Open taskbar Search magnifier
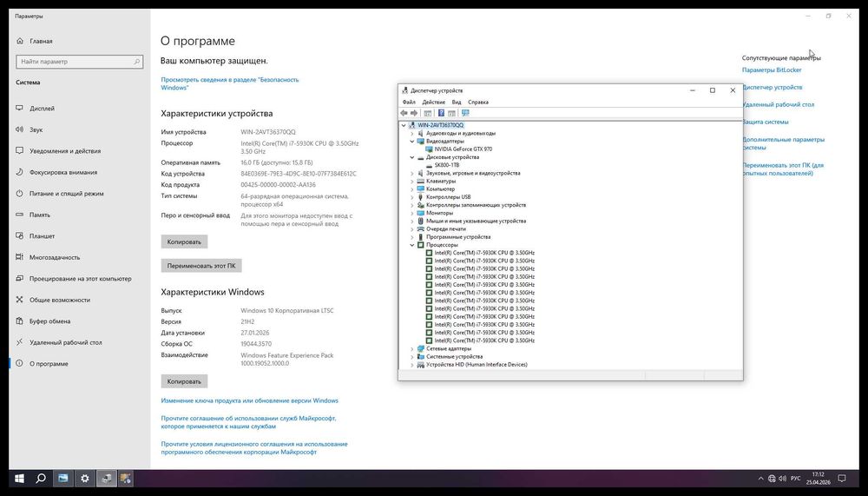This screenshot has height=496, width=868. pos(41,479)
